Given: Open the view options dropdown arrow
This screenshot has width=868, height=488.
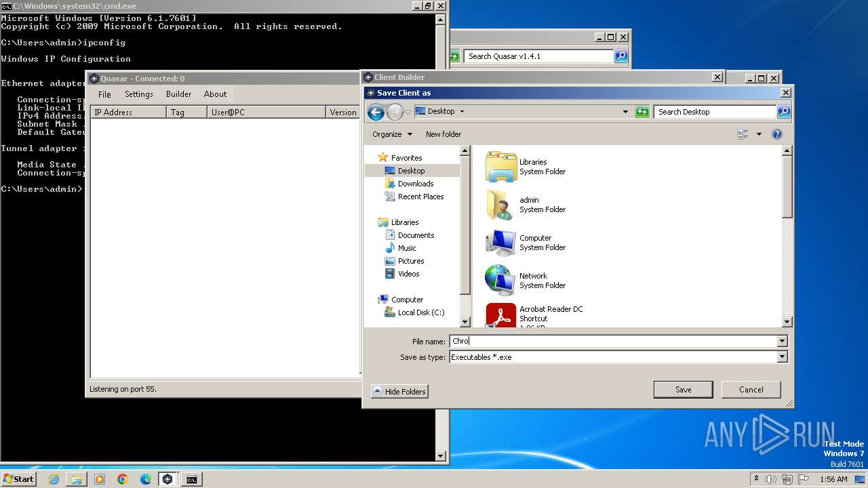Looking at the screenshot, I should [x=759, y=134].
